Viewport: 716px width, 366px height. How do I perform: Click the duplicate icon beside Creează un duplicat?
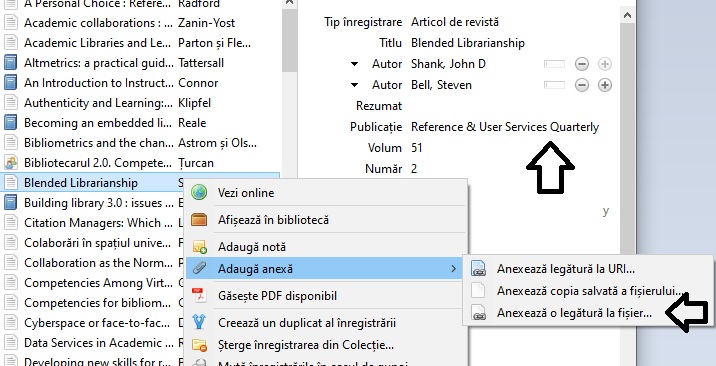(199, 322)
